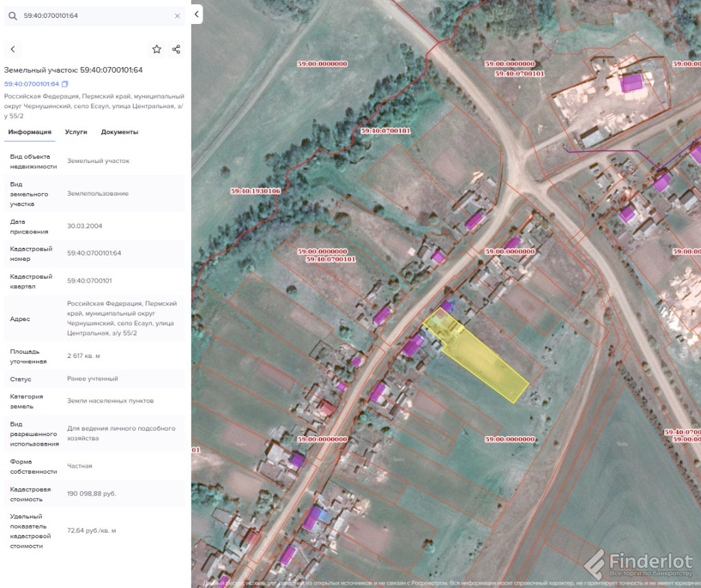Clear the search field with the X

177,16
